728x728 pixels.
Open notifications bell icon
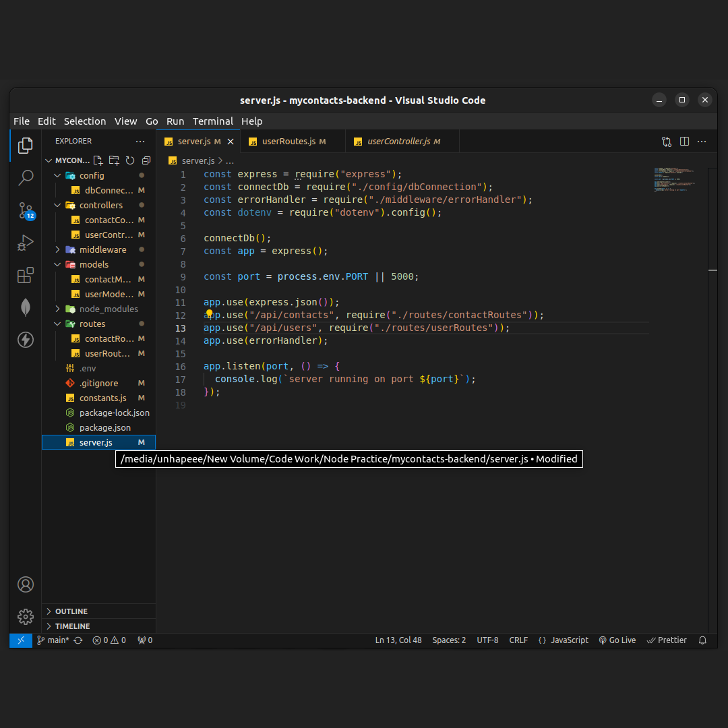click(702, 640)
